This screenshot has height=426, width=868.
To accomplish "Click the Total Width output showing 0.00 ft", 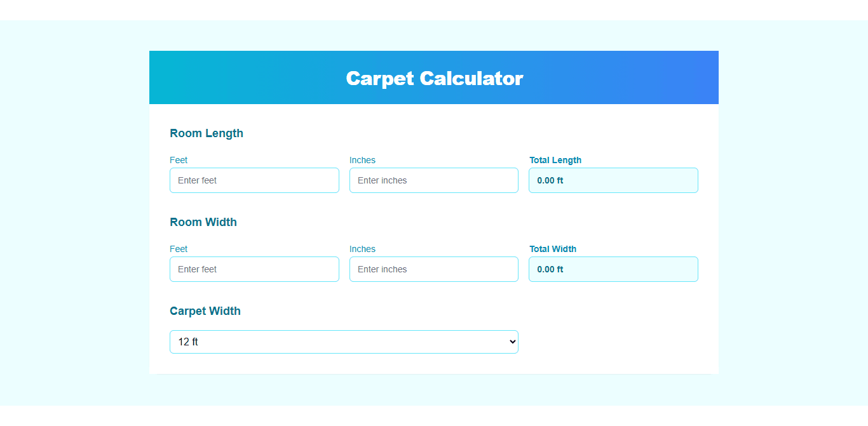I will pos(613,269).
